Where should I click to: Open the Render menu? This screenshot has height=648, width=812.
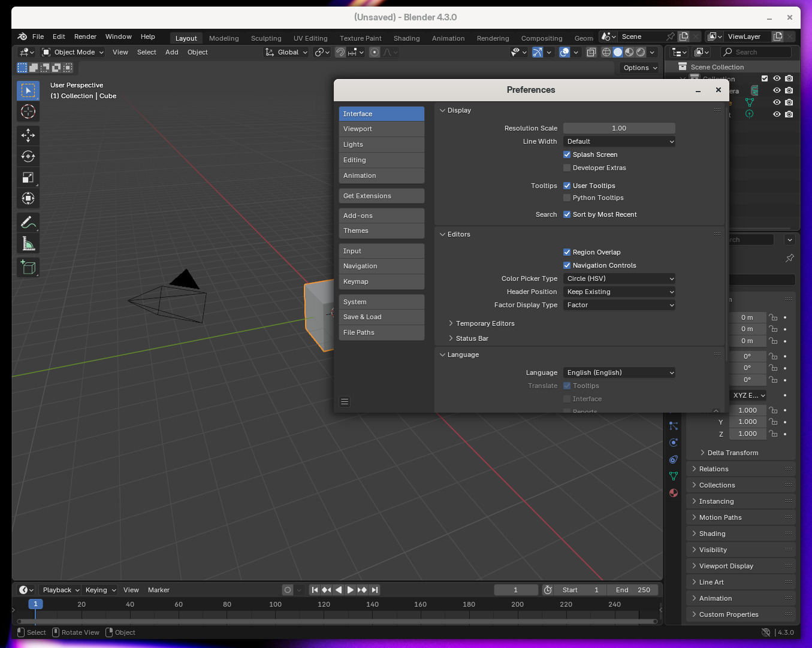85,37
